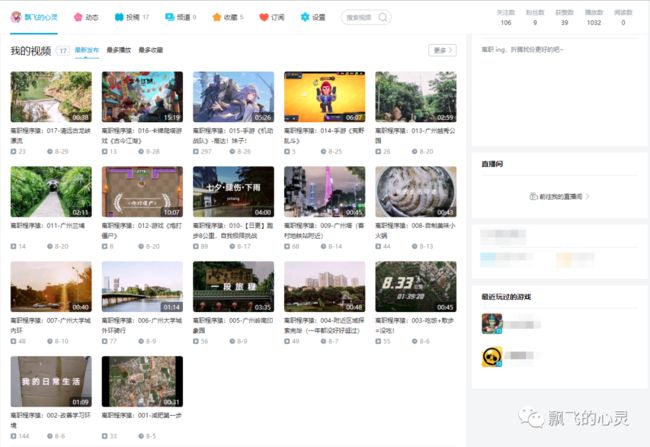Open the 订阅 navigation item
This screenshot has height=447, width=650.
pyautogui.click(x=272, y=17)
